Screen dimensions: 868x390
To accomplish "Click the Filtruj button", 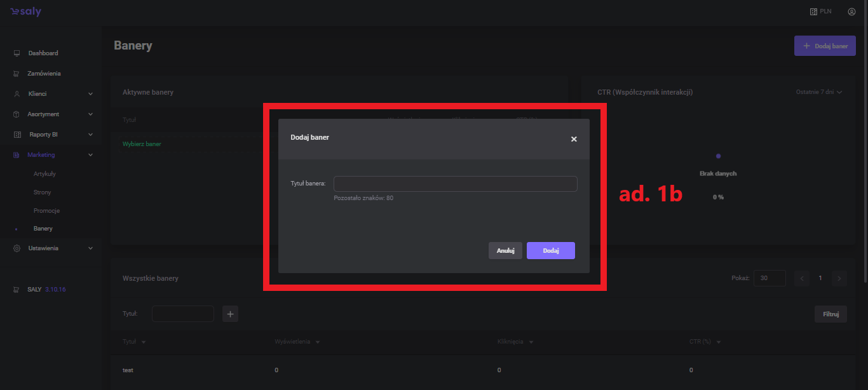I will [831, 314].
